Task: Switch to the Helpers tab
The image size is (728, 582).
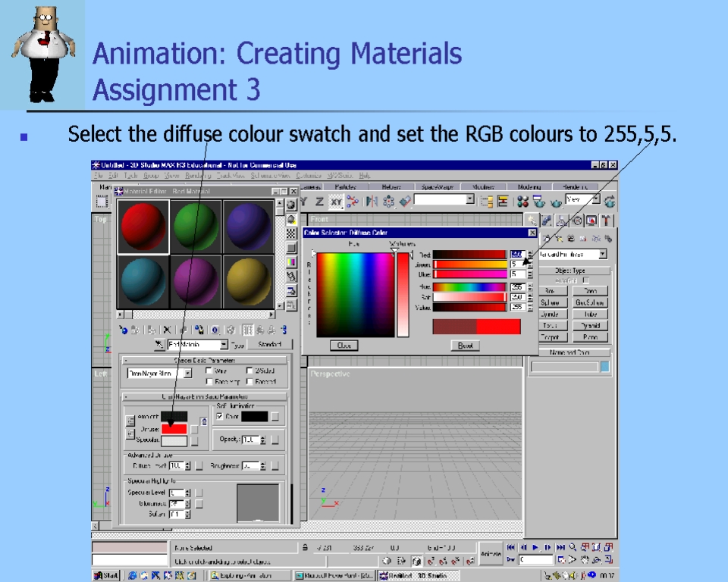Action: [391, 186]
